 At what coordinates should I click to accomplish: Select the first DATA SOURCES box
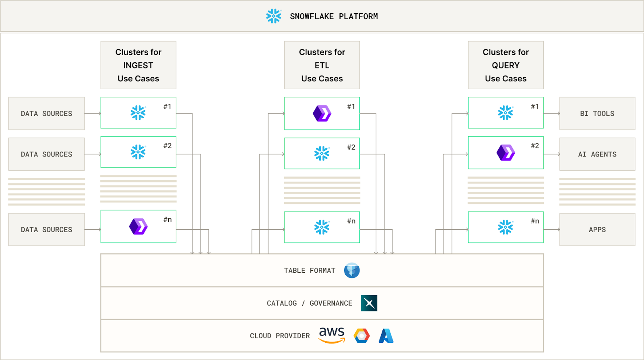[x=47, y=113]
